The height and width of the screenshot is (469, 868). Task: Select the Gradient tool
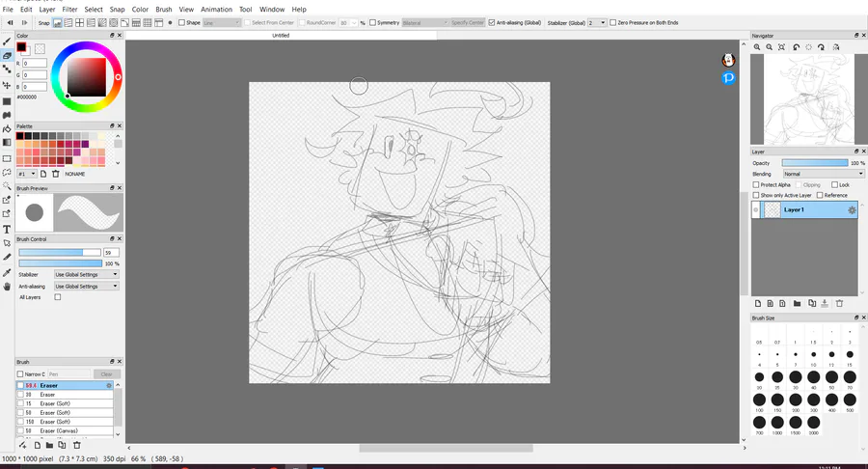click(7, 142)
